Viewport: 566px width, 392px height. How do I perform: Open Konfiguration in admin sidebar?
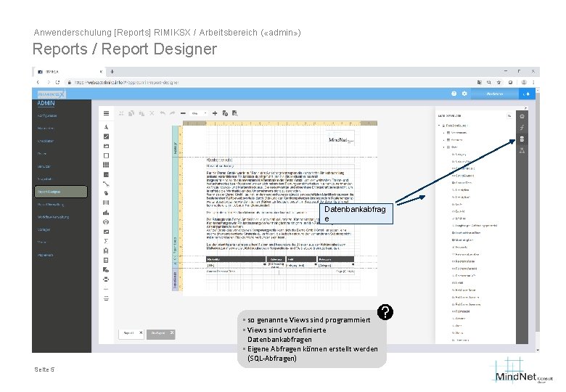pyautogui.click(x=47, y=116)
